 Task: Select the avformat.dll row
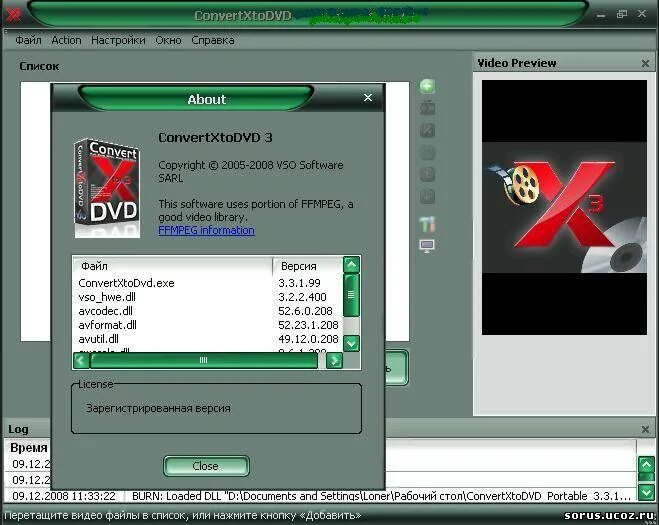(x=208, y=325)
